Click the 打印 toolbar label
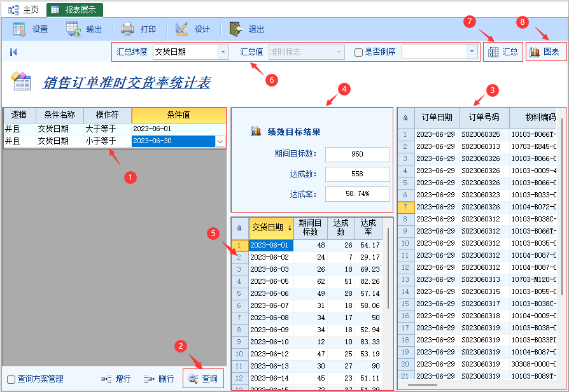This screenshot has height=392, width=569. tap(148, 29)
